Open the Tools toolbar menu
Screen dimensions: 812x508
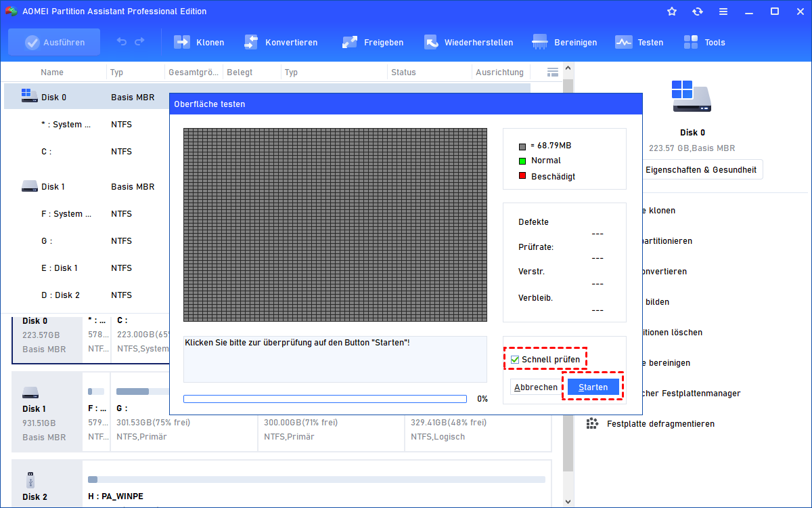tap(704, 42)
